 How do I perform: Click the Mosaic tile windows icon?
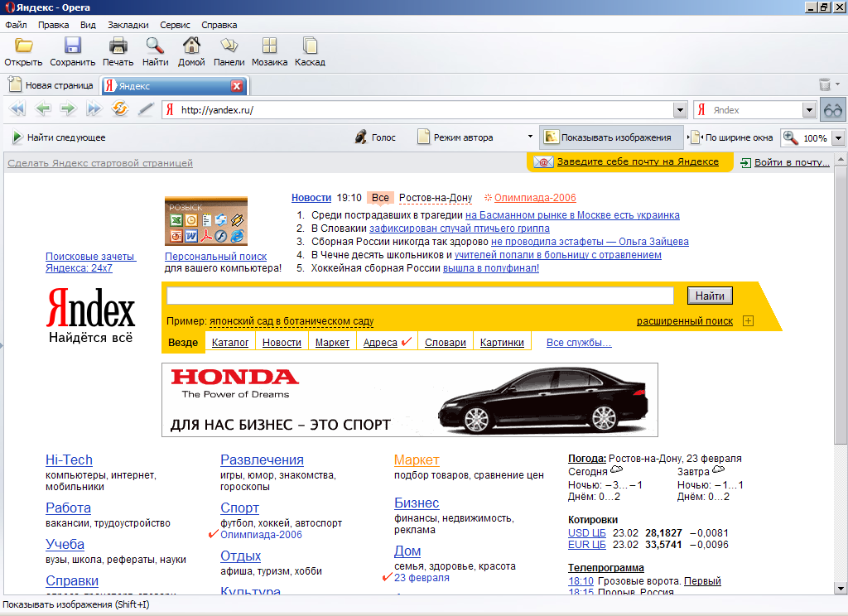tap(269, 46)
